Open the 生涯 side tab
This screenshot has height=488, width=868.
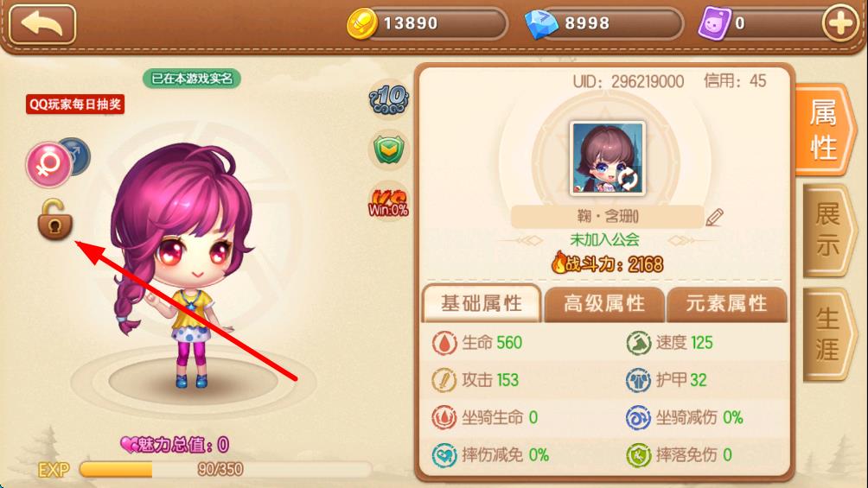[x=827, y=334]
